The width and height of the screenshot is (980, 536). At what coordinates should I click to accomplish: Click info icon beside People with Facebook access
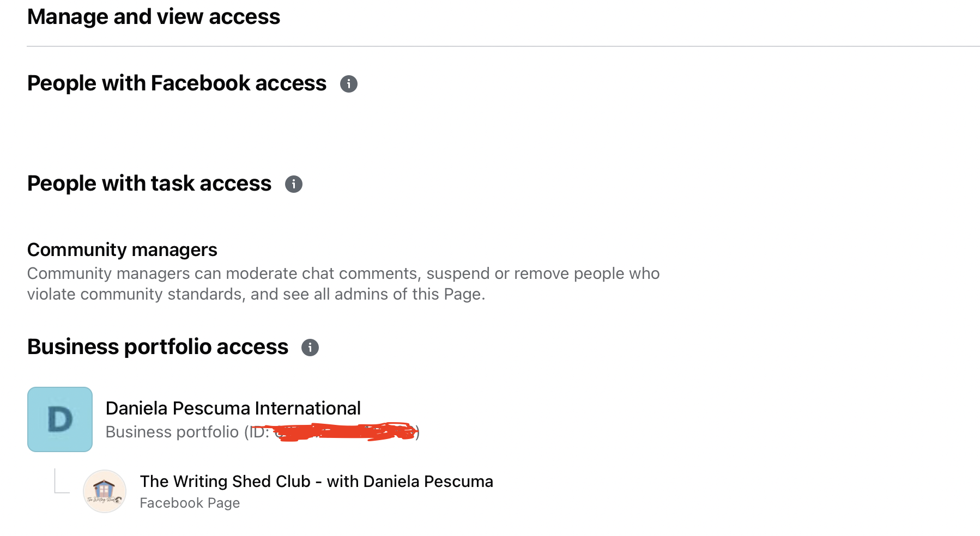point(349,84)
